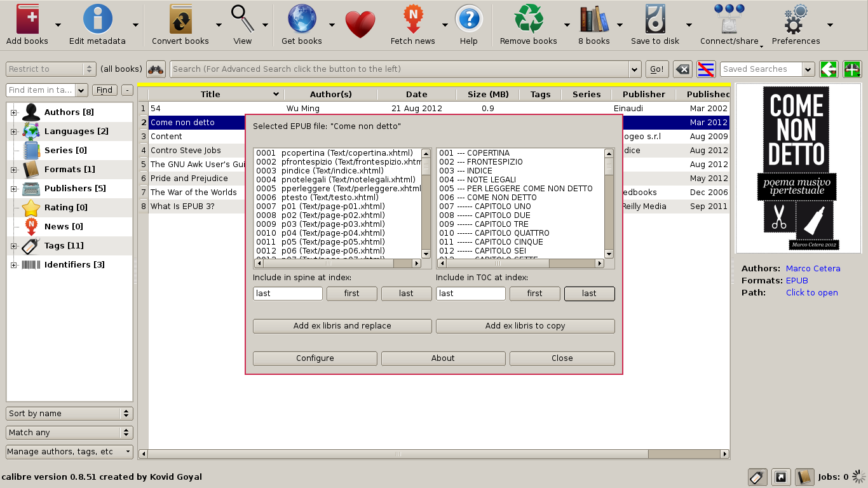The height and width of the screenshot is (488, 868).
Task: Open Fetch news
Action: 413,19
